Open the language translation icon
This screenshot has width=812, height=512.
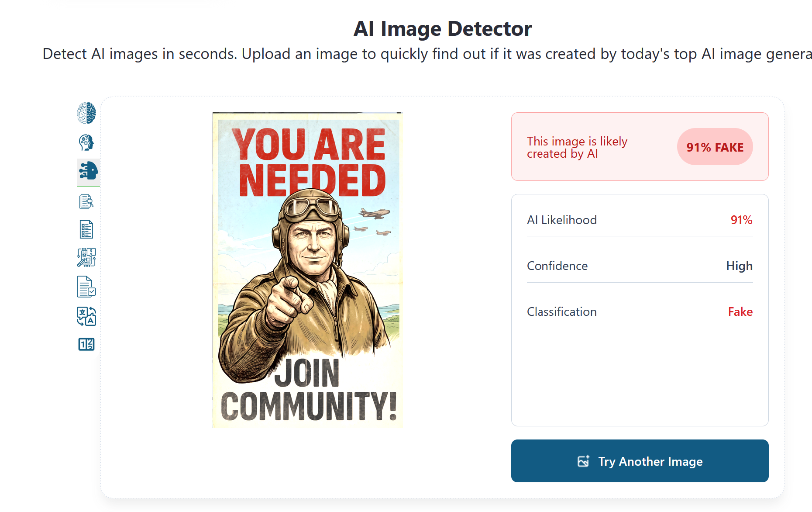click(86, 316)
